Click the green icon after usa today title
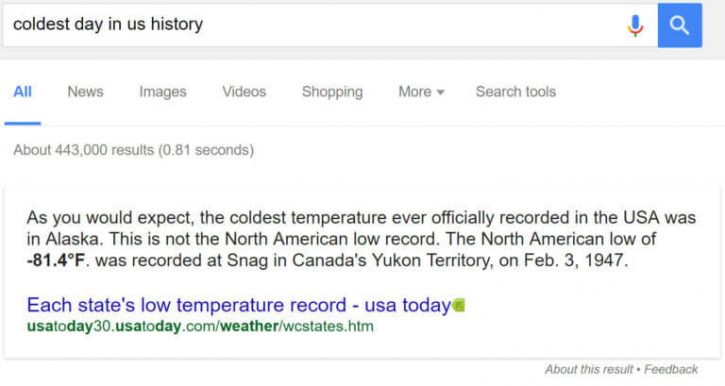Viewport: 725px width, 386px height. 458,305
